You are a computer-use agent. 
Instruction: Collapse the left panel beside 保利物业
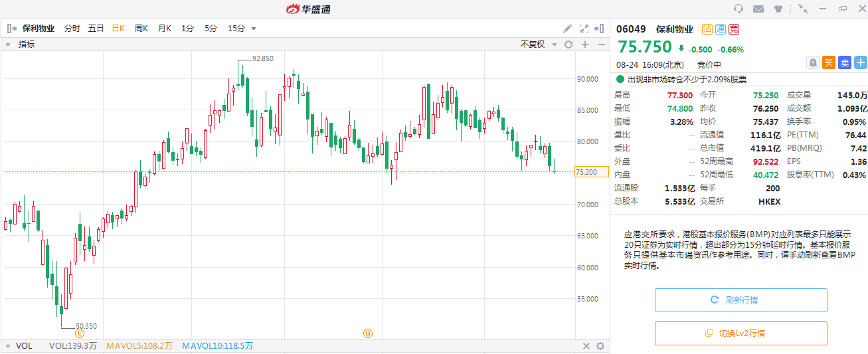(x=11, y=29)
